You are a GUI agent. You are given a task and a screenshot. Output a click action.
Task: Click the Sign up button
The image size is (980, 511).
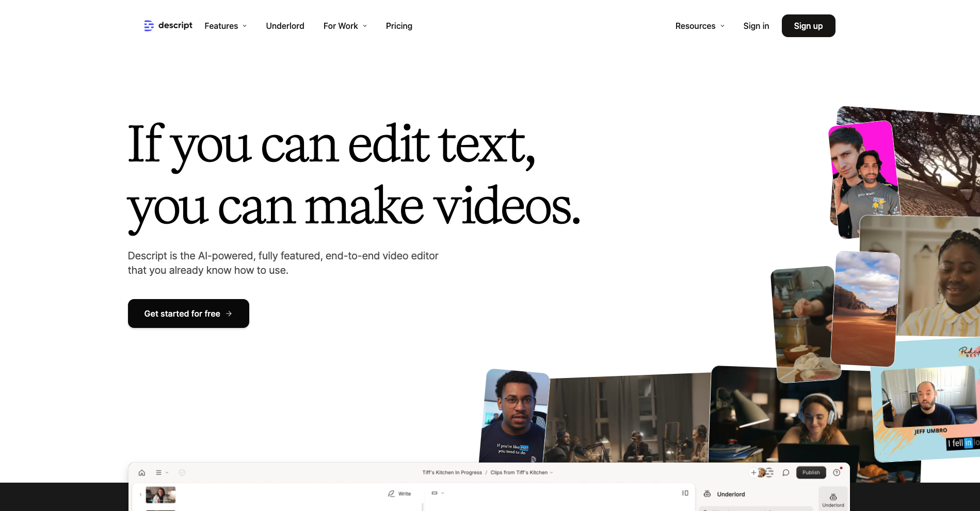808,26
